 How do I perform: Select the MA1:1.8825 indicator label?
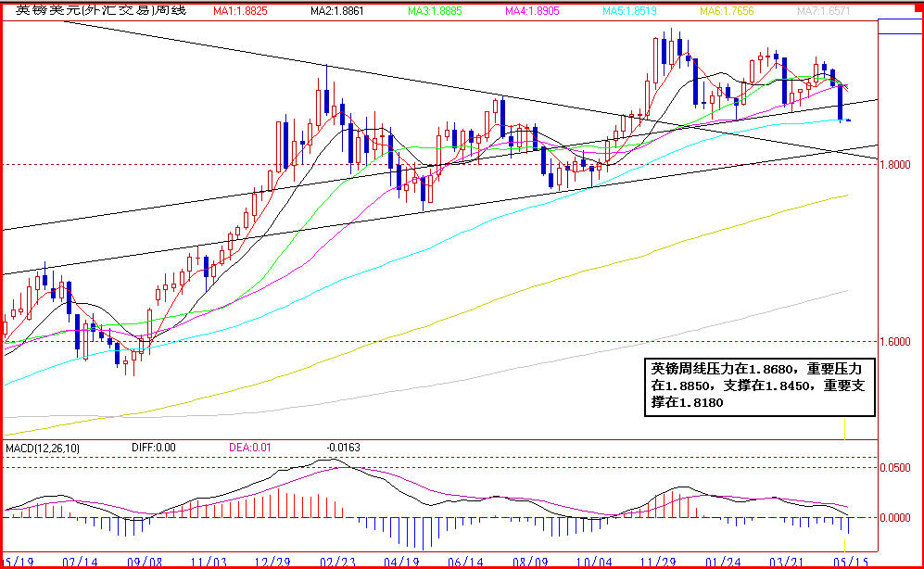click(x=240, y=11)
